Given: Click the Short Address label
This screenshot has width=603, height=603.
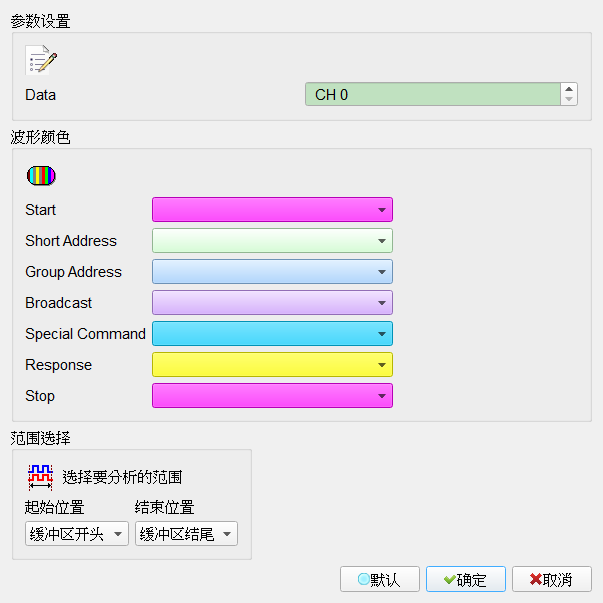Looking at the screenshot, I should 71,241.
